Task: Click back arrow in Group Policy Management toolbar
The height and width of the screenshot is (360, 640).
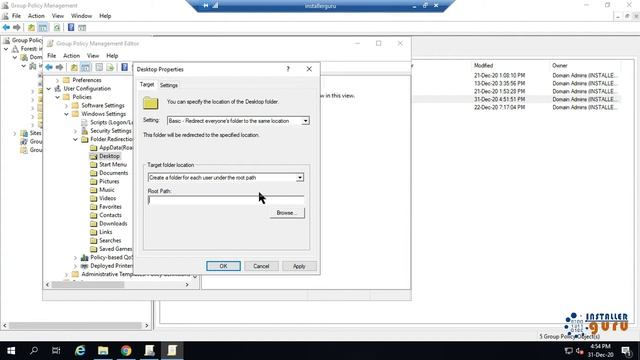Action: [x=6, y=27]
